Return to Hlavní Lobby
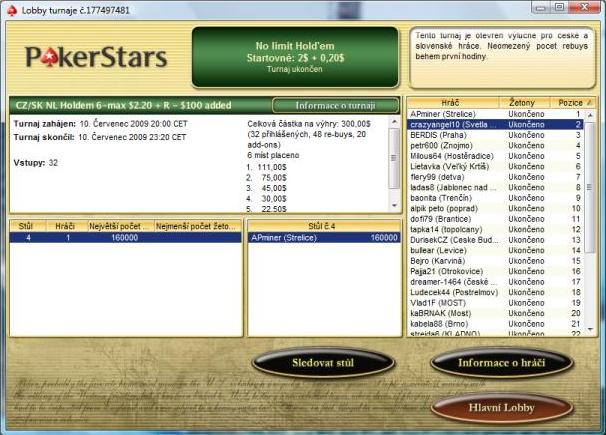This screenshot has width=606, height=435. tap(502, 408)
